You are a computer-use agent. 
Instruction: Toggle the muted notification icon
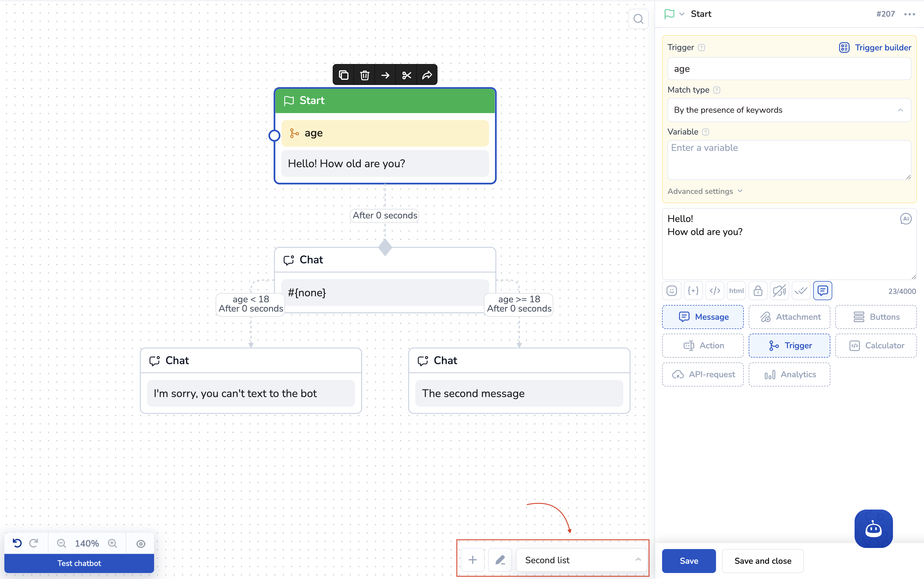(x=779, y=291)
